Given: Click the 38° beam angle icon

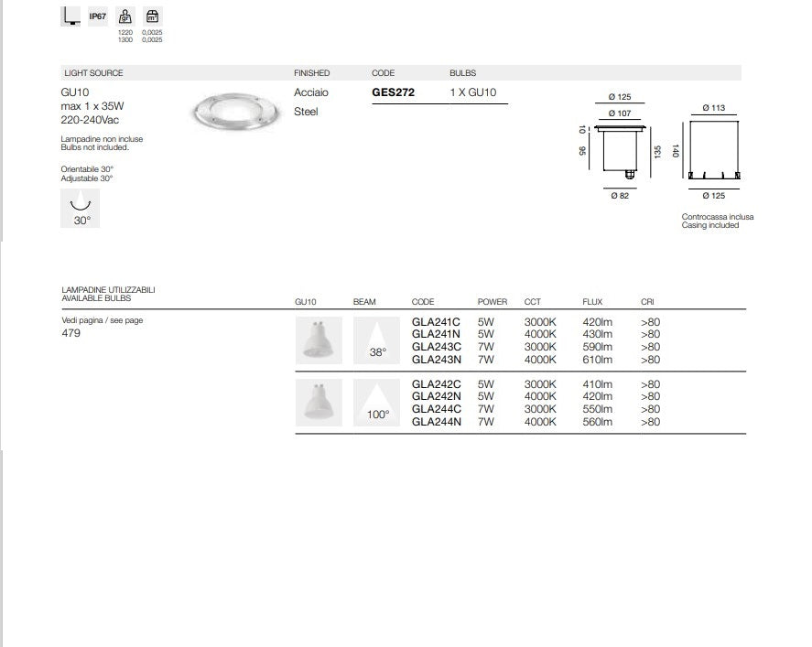Looking at the screenshot, I should (x=377, y=340).
